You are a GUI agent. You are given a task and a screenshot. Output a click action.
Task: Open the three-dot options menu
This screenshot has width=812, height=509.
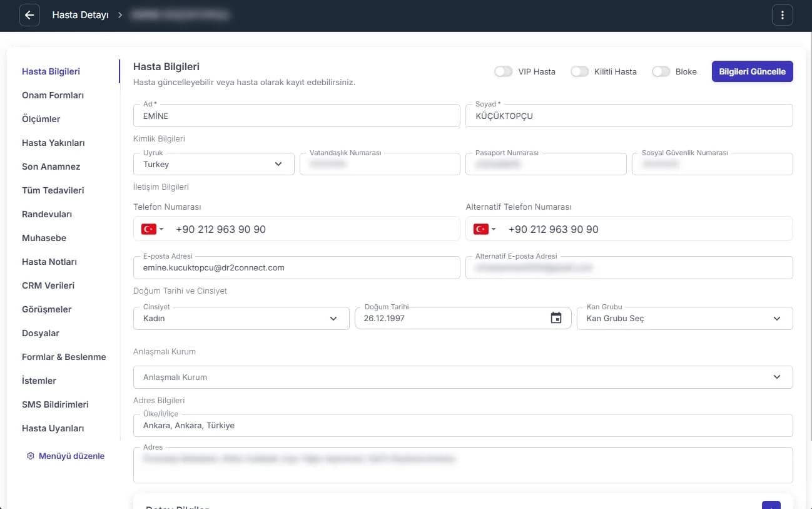pos(783,15)
